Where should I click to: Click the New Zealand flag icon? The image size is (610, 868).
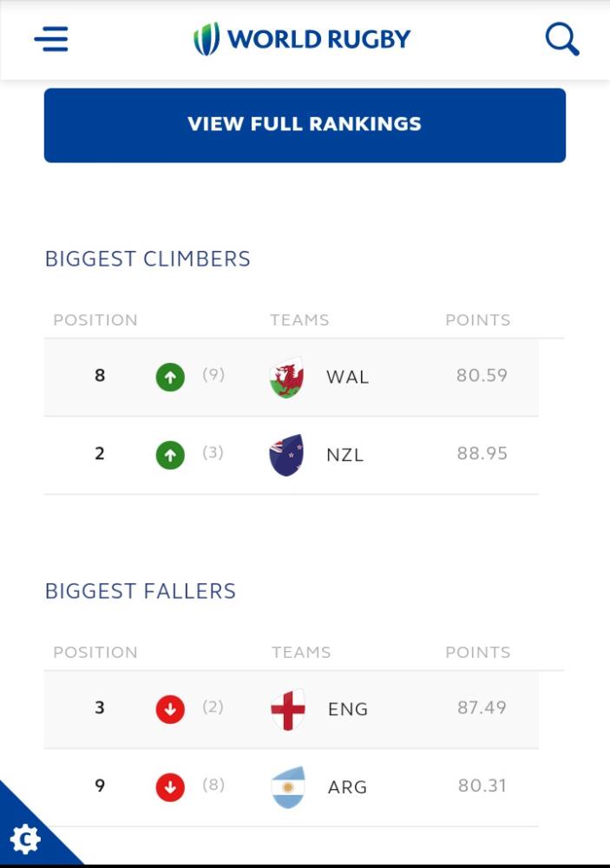[286, 455]
